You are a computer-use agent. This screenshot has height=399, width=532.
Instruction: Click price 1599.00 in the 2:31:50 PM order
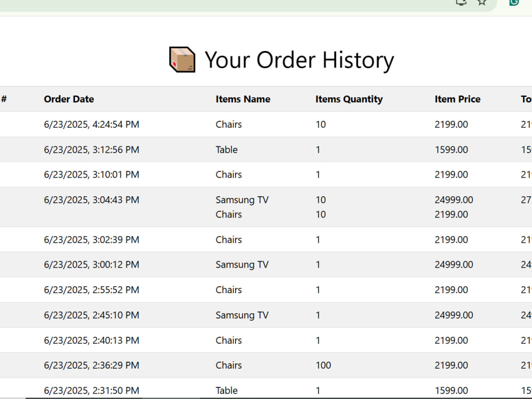coord(451,390)
